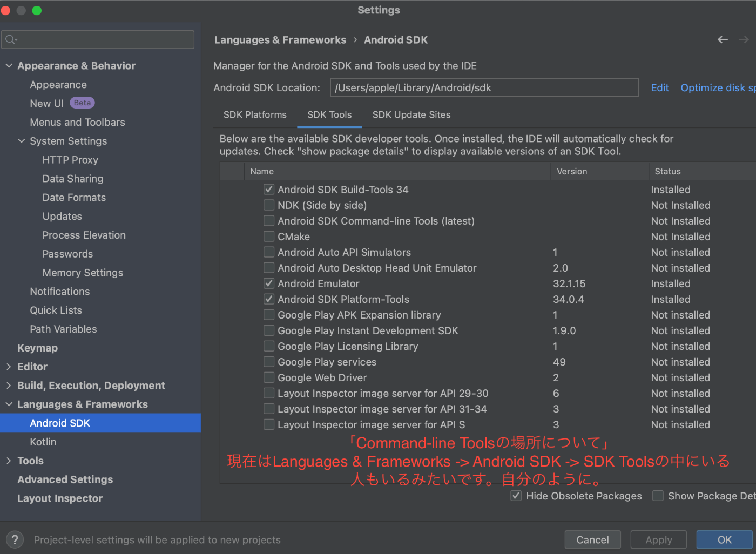Open Appearance settings page
Image resolution: width=756 pixels, height=554 pixels.
point(58,85)
